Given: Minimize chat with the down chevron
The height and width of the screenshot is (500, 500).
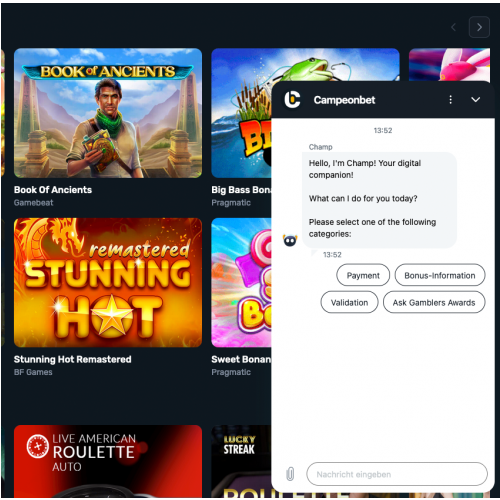Looking at the screenshot, I should coord(476,100).
